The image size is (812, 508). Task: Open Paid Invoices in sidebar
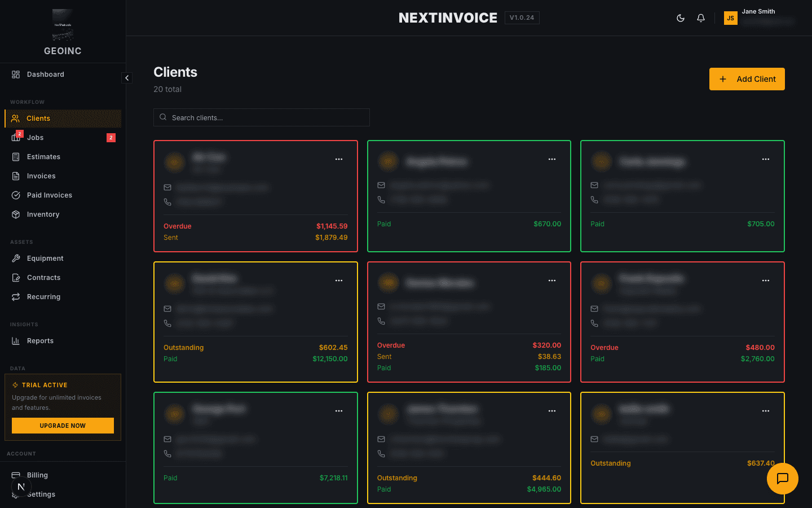pos(63,195)
